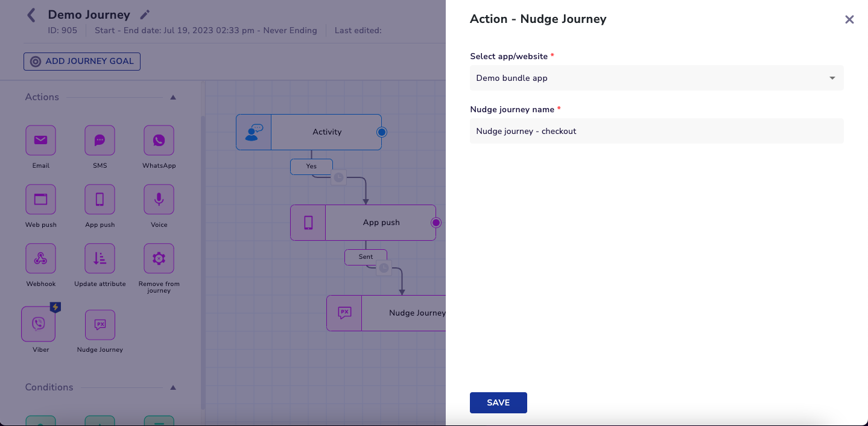This screenshot has height=426, width=868.
Task: Select the Webhook action icon
Action: [x=40, y=258]
